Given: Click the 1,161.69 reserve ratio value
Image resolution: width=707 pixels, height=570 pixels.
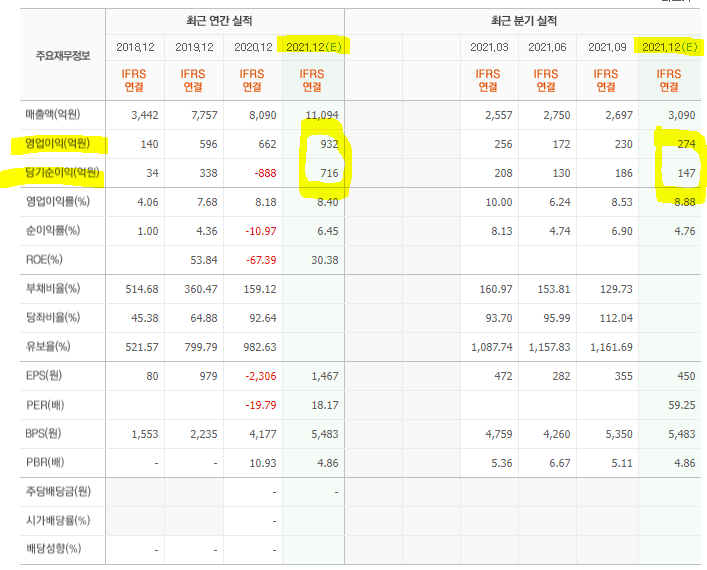Looking at the screenshot, I should pyautogui.click(x=611, y=347).
